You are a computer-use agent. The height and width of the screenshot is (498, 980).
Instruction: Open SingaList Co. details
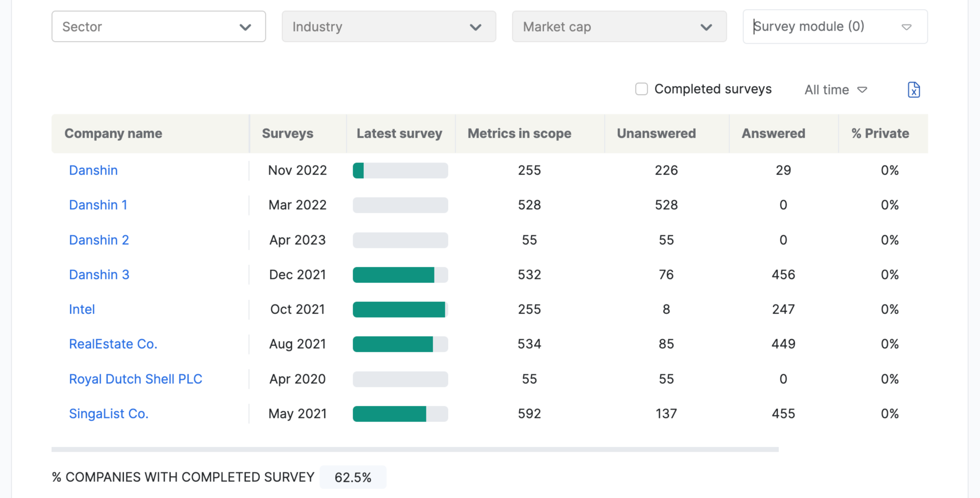[108, 413]
